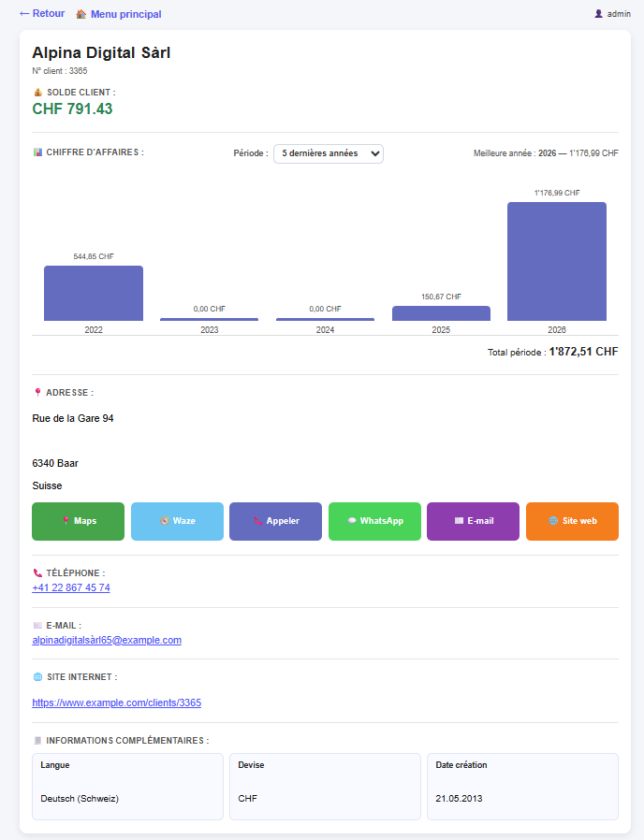The width and height of the screenshot is (644, 840).
Task: Click the Total période 1'872,51 CHF value
Action: [583, 352]
